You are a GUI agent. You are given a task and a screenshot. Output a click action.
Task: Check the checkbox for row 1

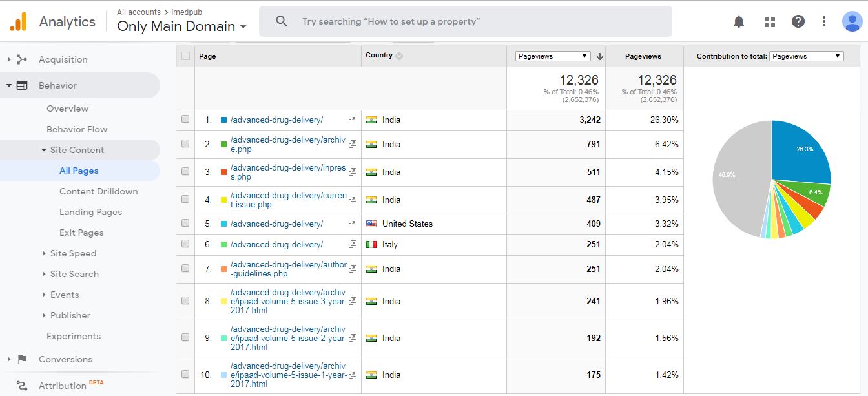click(x=185, y=120)
